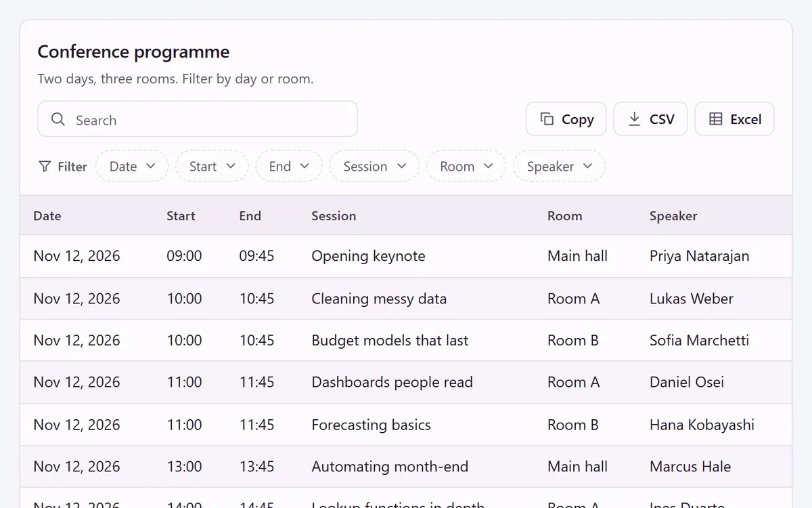The width and height of the screenshot is (812, 508).
Task: Select the 'Cleaning messy data' session cell
Action: (x=379, y=299)
